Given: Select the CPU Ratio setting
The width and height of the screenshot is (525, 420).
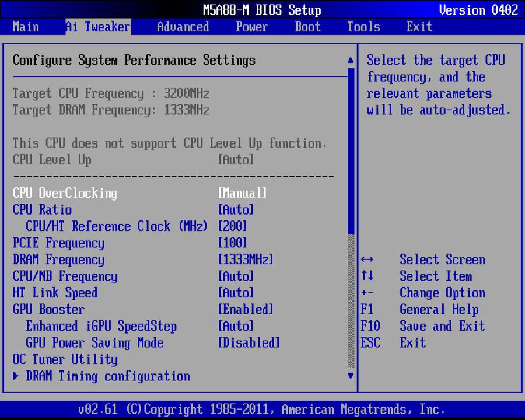Looking at the screenshot, I should pos(42,209).
